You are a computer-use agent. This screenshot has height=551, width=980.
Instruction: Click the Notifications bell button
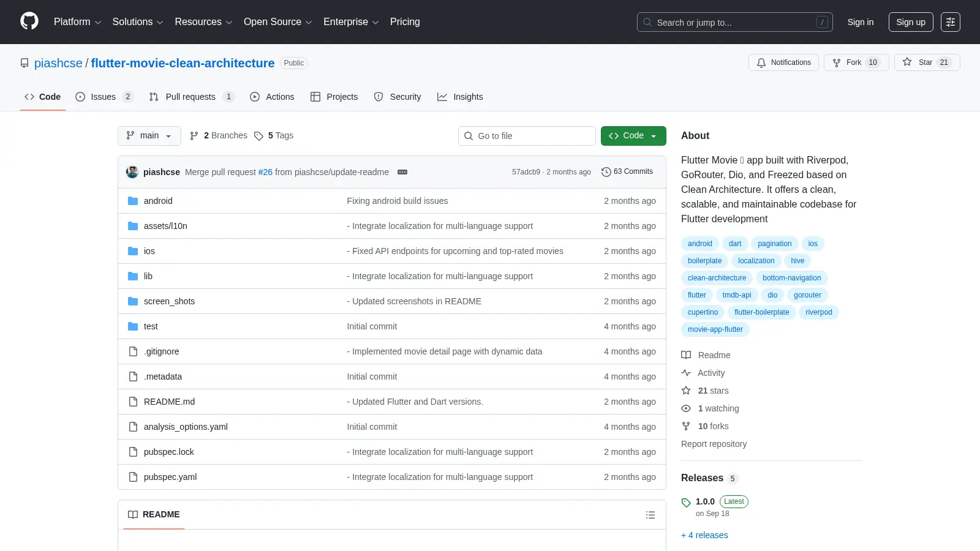(x=783, y=62)
